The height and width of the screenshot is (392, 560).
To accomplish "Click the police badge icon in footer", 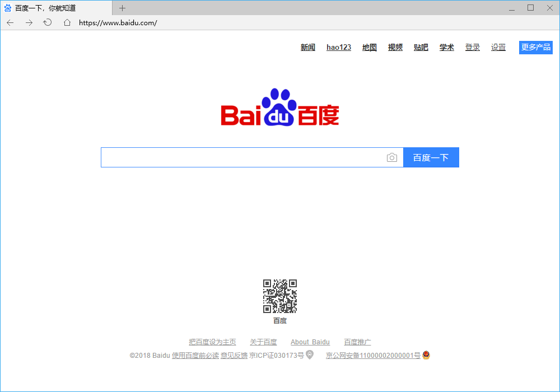I will [x=426, y=355].
